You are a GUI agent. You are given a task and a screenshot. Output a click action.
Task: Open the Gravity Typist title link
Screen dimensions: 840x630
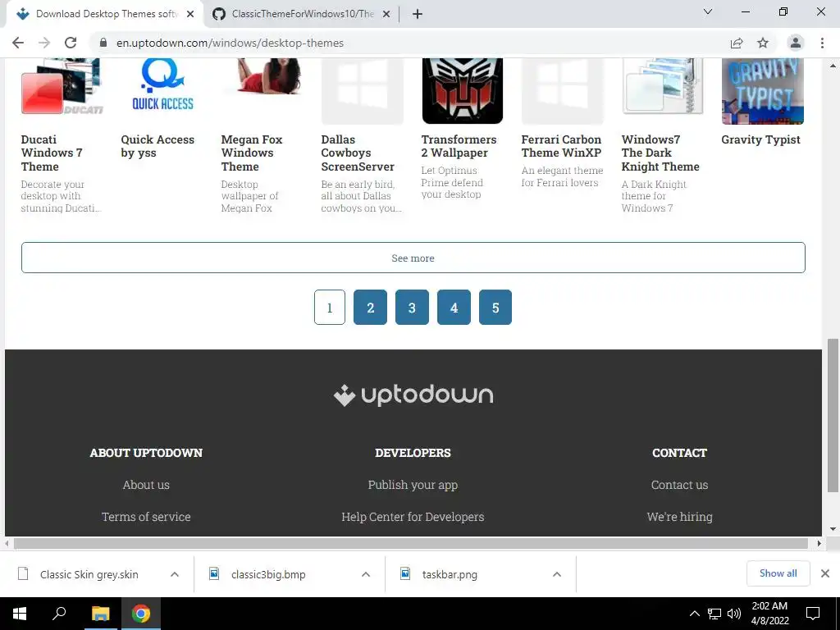(x=760, y=139)
